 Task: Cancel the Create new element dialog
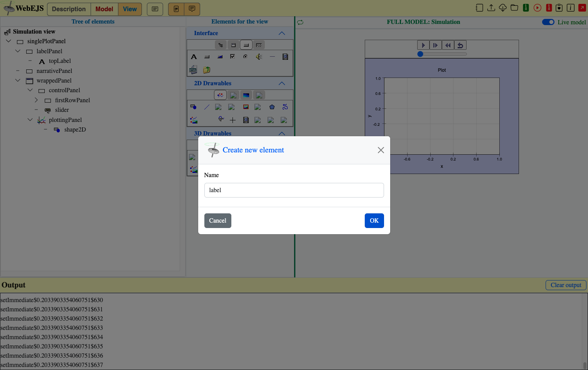(x=217, y=221)
